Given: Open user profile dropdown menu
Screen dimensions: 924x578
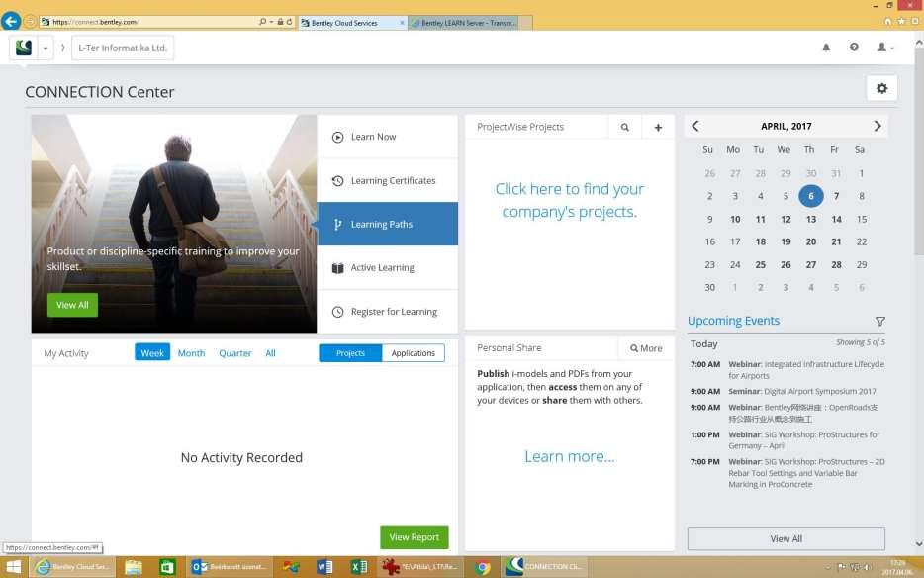Looking at the screenshot, I should pos(885,48).
